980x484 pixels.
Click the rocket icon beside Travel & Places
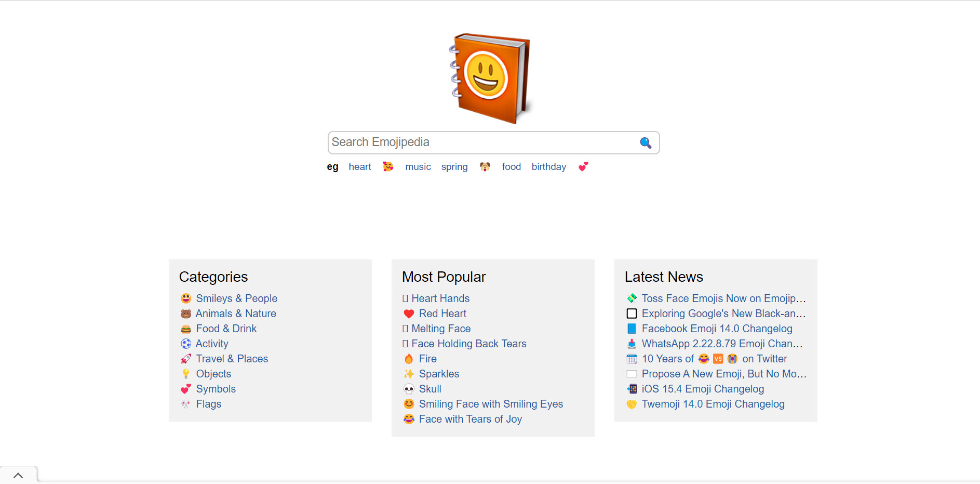click(x=186, y=359)
